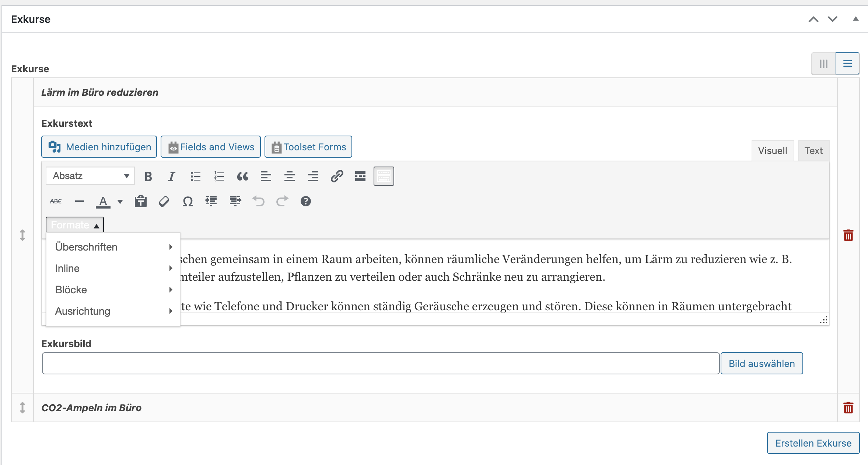The image size is (868, 465).
Task: Close the Formate dropdown menu
Action: click(x=75, y=225)
